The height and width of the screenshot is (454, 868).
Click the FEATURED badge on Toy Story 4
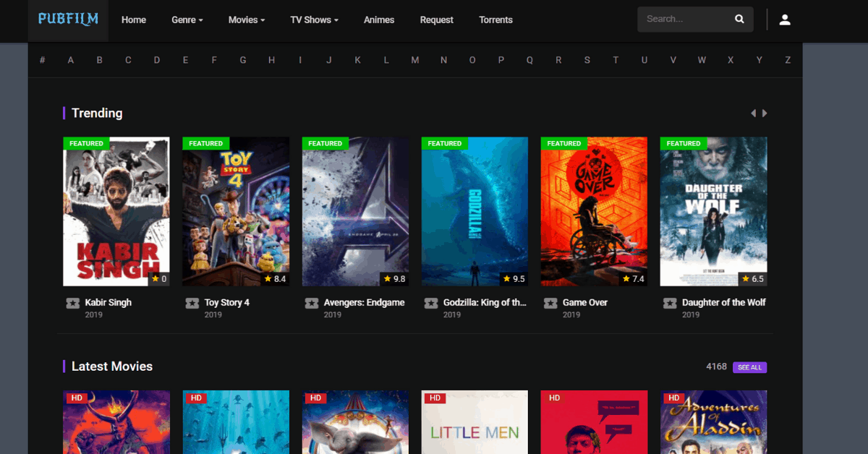click(x=206, y=144)
